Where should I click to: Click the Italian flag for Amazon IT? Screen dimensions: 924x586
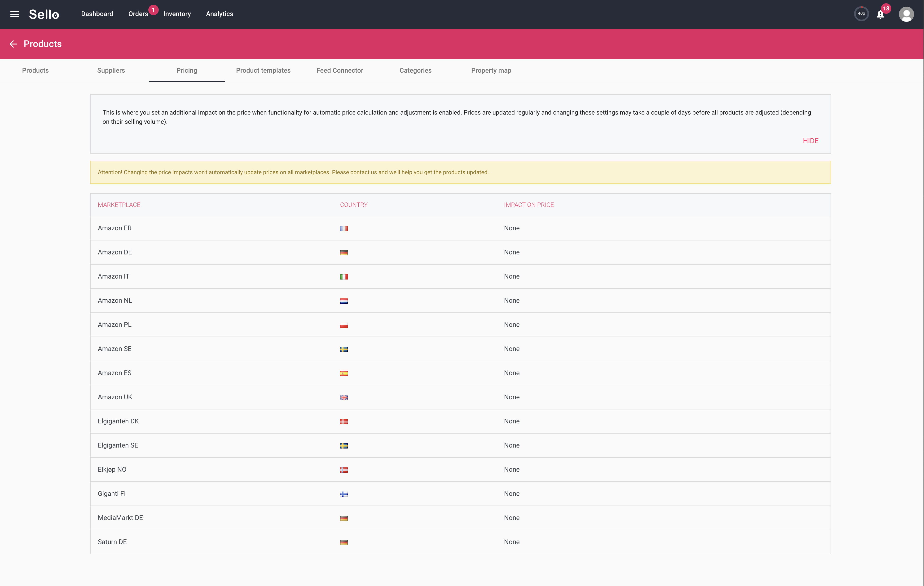(x=344, y=277)
